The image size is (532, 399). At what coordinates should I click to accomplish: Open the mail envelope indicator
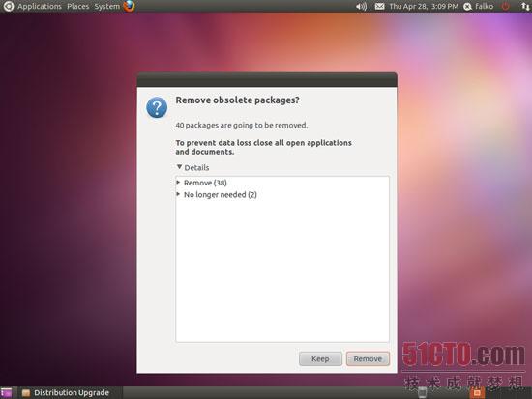(380, 7)
